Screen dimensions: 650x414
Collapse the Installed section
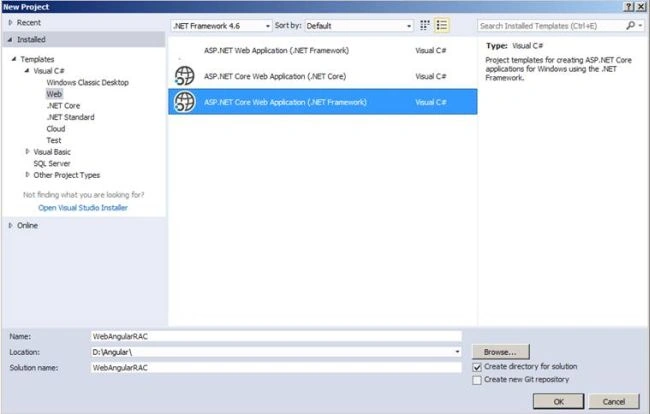(x=10, y=40)
